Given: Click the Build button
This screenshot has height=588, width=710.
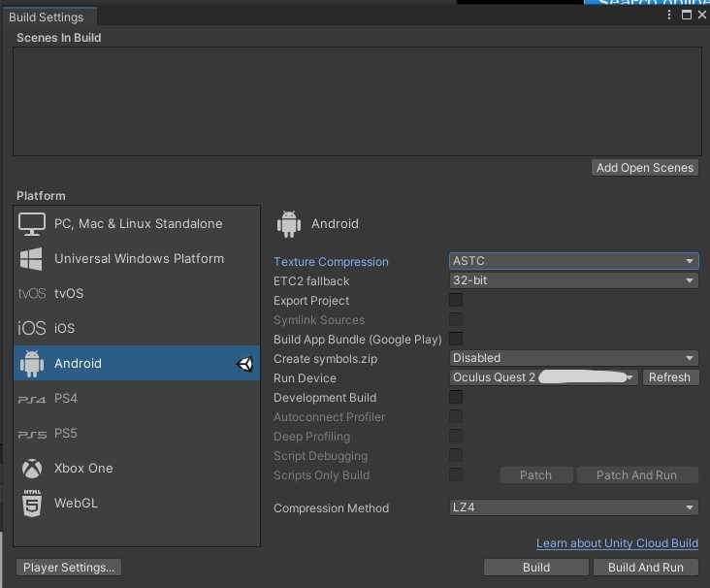Looking at the screenshot, I should 536,568.
